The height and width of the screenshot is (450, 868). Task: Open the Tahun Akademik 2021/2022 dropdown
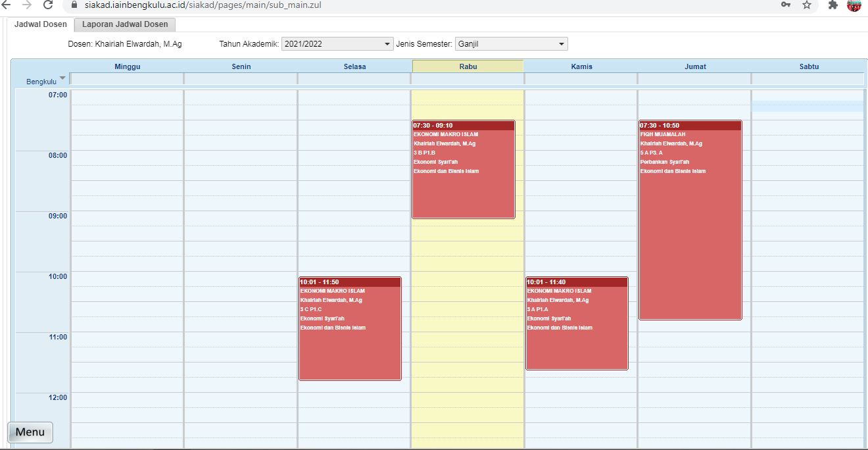pyautogui.click(x=337, y=44)
